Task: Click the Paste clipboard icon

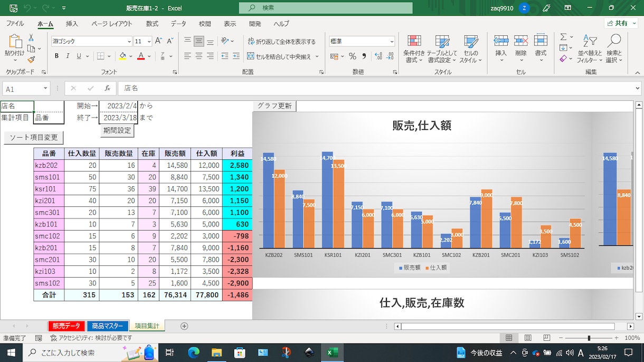Action: (14, 42)
